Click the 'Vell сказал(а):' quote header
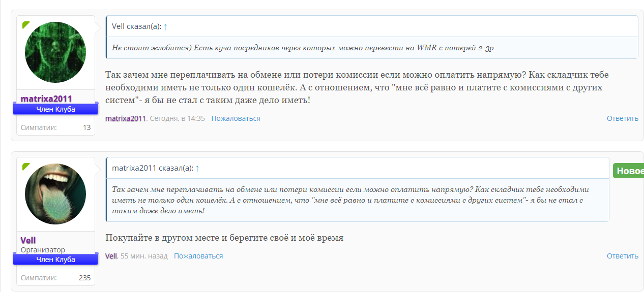Screen dimensions: 644x292 (136, 26)
